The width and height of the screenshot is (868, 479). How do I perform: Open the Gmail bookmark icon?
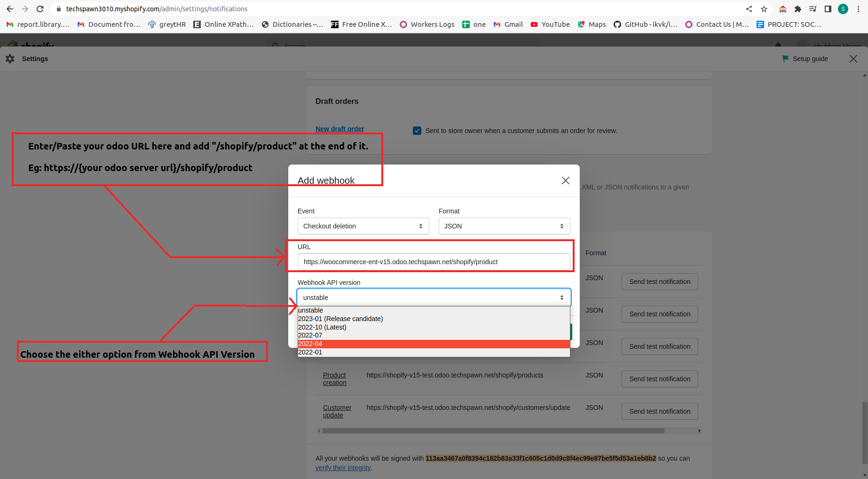pos(497,24)
